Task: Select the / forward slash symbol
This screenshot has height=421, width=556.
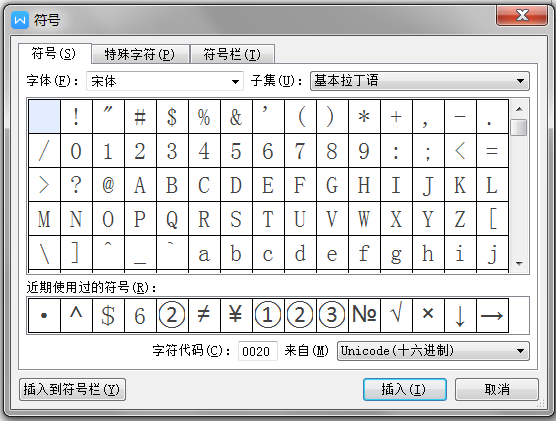Action: tap(44, 151)
